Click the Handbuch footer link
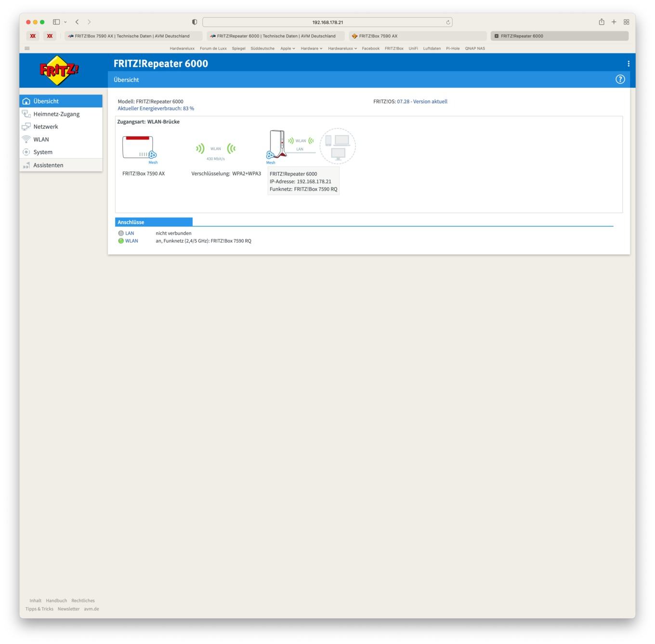 56,601
